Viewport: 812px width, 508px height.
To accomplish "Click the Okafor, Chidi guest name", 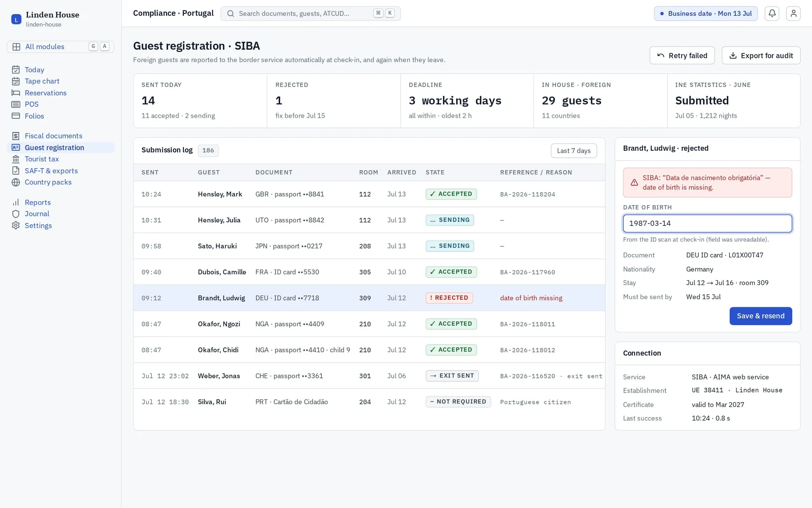I will 218,350.
